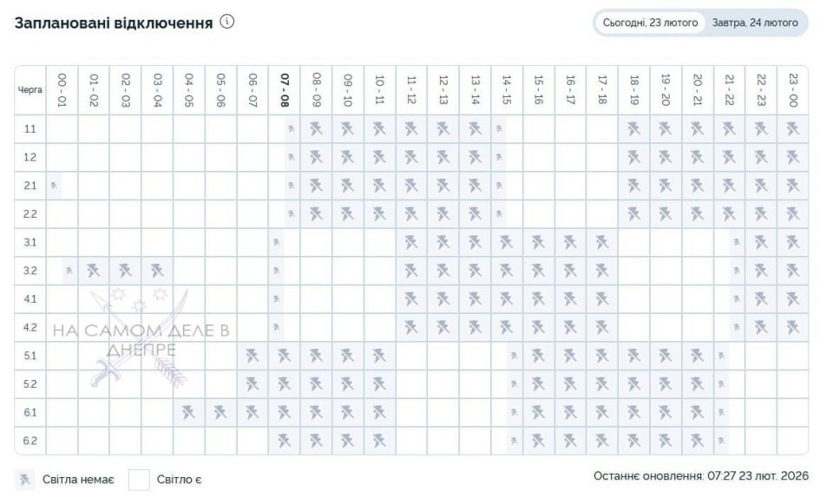Click the Черга column header
833x504 pixels.
point(30,89)
